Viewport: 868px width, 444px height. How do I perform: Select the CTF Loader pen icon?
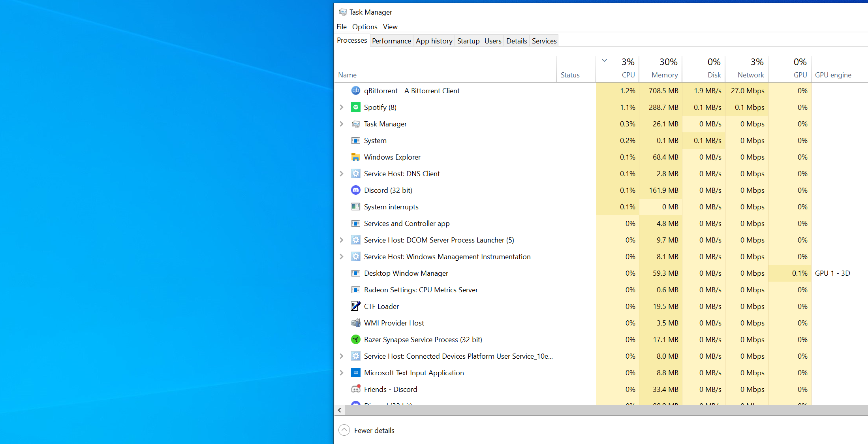(355, 307)
